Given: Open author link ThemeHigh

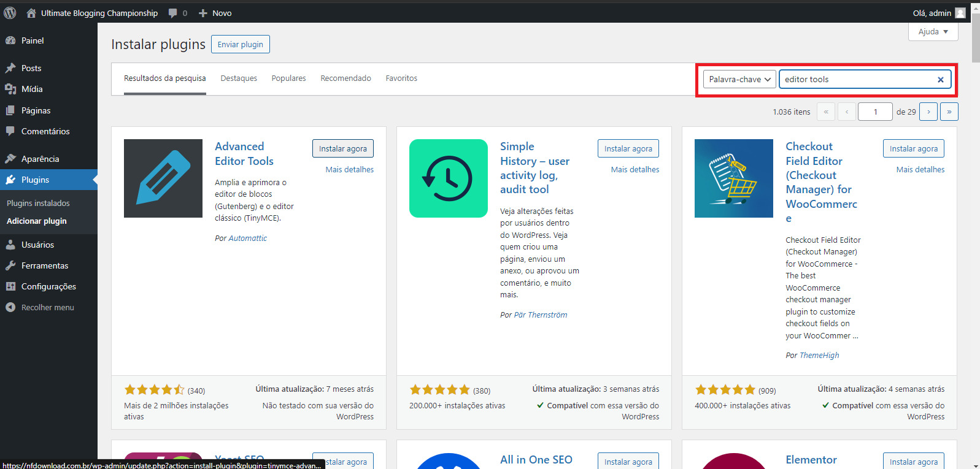Looking at the screenshot, I should (819, 356).
